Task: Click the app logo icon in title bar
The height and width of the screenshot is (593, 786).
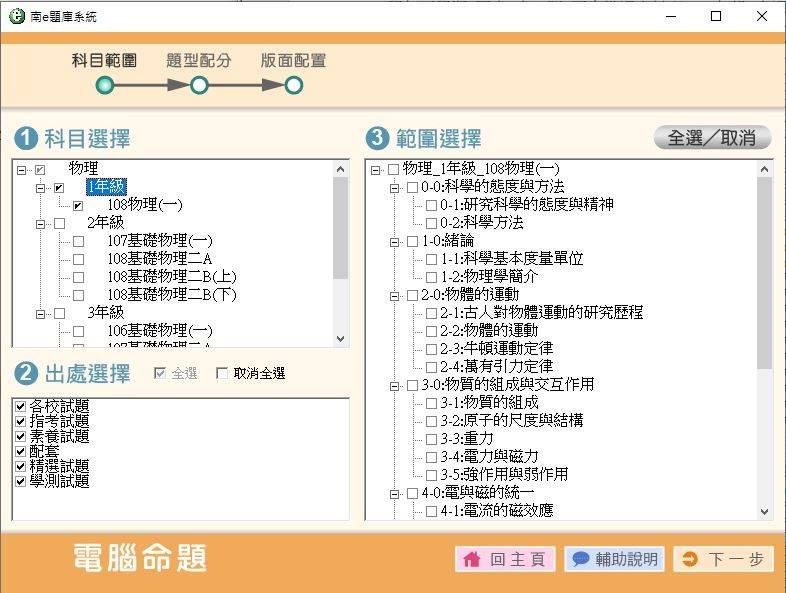Action: point(17,16)
